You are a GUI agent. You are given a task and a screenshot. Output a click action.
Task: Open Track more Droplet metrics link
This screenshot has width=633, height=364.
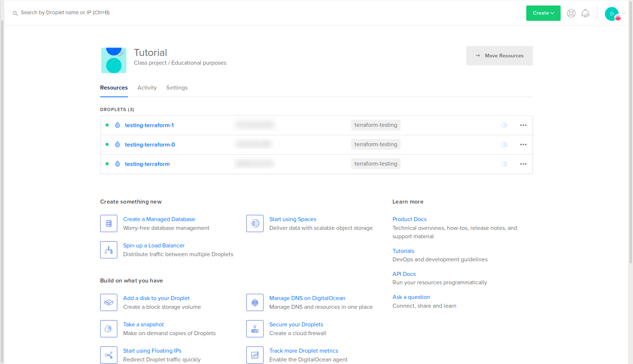[x=304, y=351]
